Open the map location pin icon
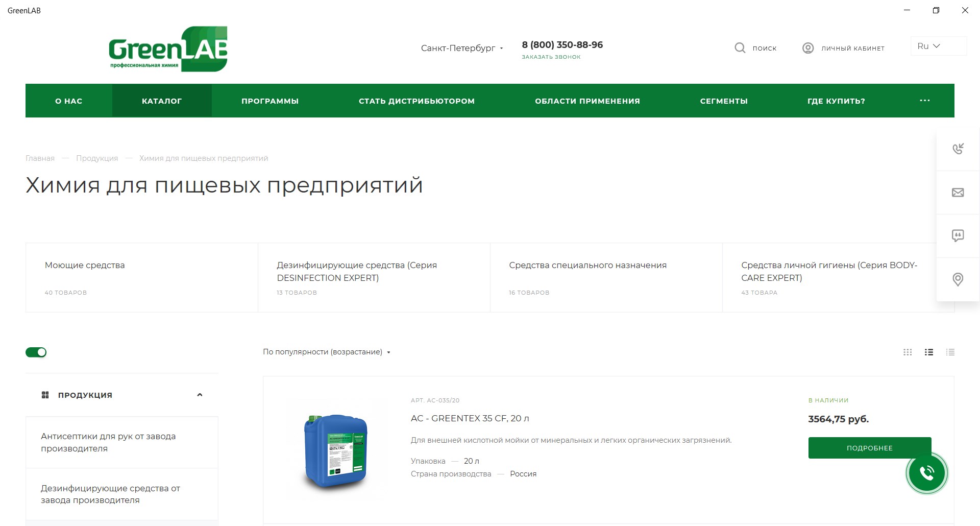 point(958,279)
